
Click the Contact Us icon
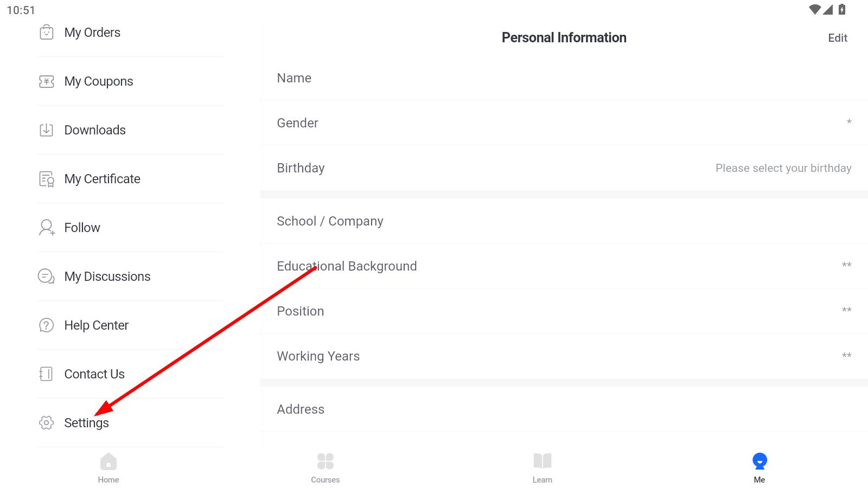pos(47,374)
